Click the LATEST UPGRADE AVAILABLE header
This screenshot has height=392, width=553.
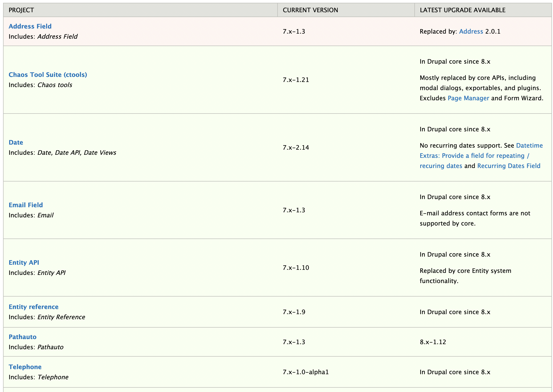pyautogui.click(x=463, y=10)
